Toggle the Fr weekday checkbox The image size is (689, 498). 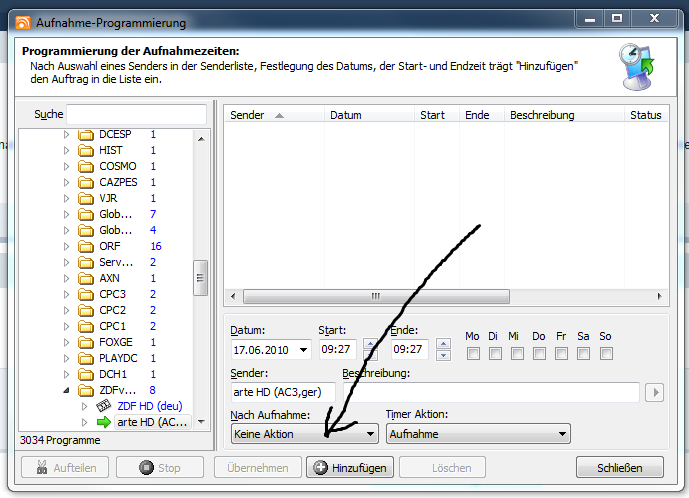point(561,353)
